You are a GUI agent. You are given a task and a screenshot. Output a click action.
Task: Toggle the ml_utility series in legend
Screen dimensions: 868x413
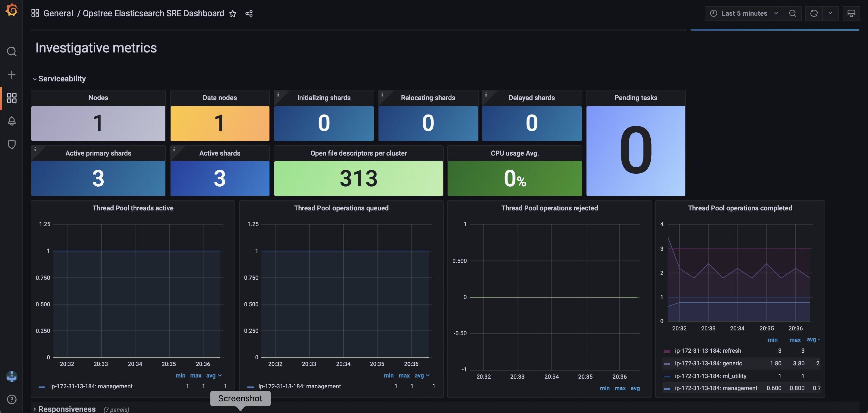[710, 376]
